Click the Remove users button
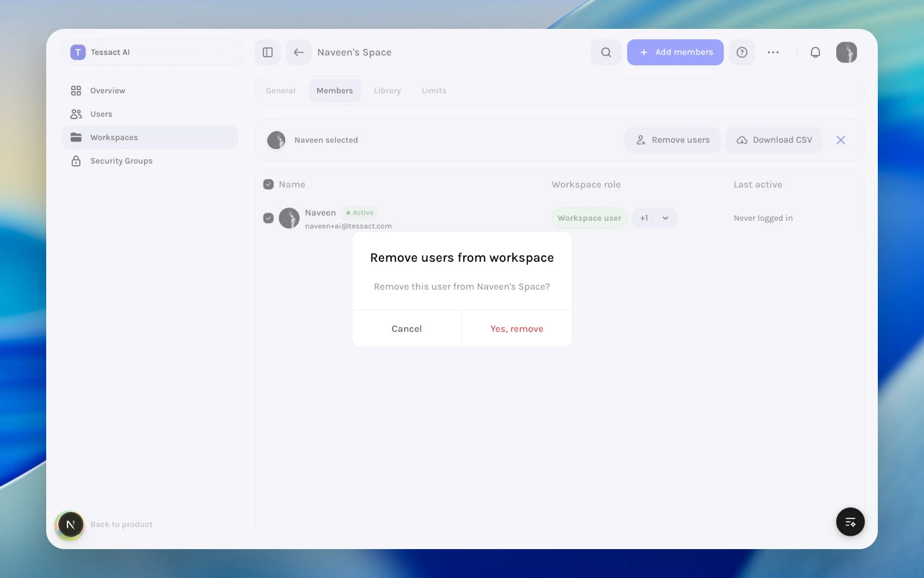Image resolution: width=924 pixels, height=578 pixels. coord(673,140)
